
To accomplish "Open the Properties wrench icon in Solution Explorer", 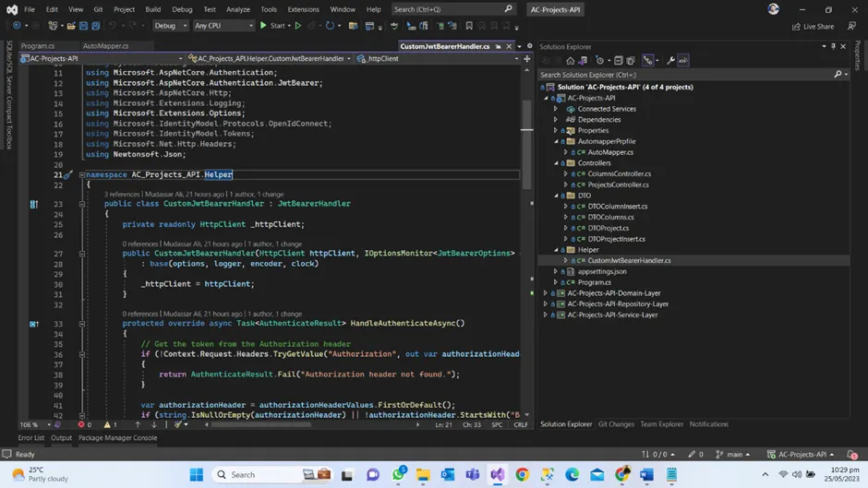I will tap(670, 61).
